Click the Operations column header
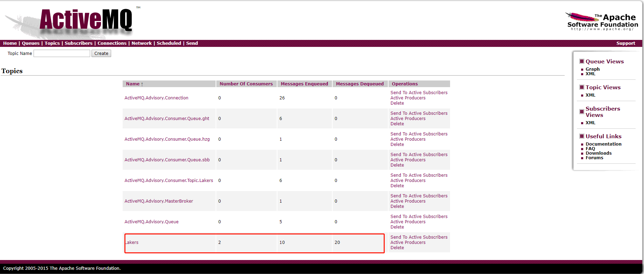Image resolution: width=644 pixels, height=274 pixels. 405,84
